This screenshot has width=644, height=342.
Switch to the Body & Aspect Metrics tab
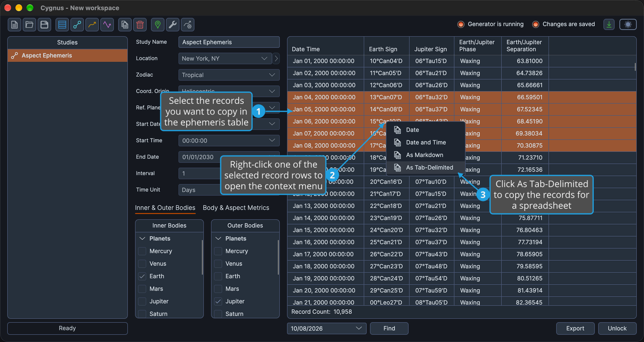pos(236,208)
